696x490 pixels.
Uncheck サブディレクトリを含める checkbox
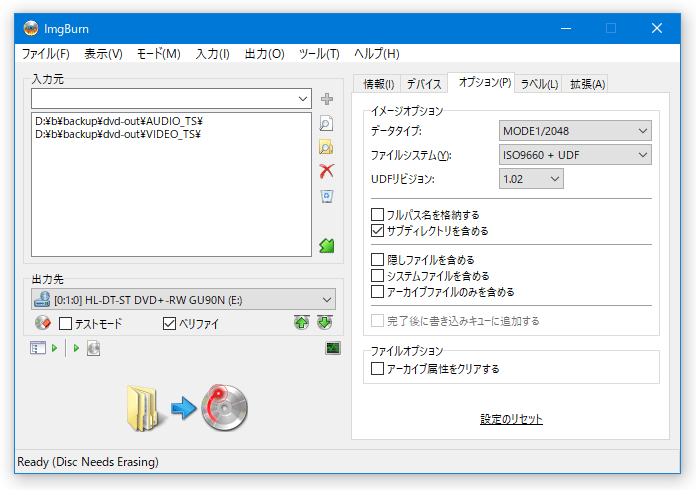[x=377, y=231]
